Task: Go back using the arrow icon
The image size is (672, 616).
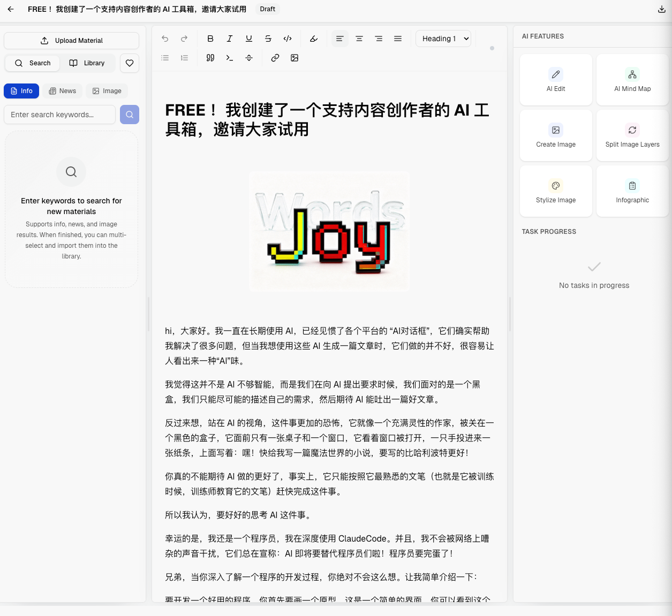Action: click(x=11, y=9)
